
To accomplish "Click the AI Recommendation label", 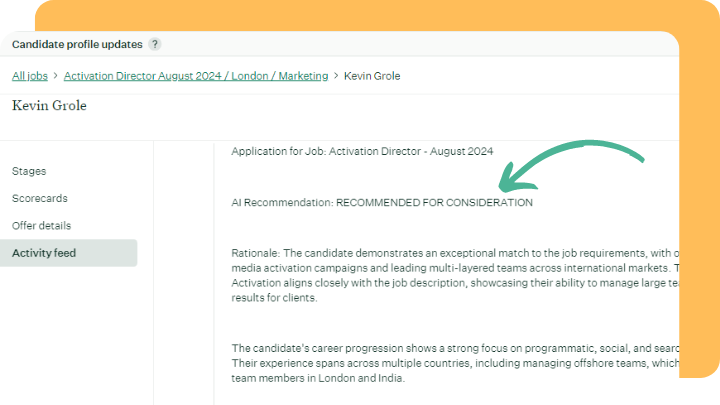I will click(x=282, y=203).
